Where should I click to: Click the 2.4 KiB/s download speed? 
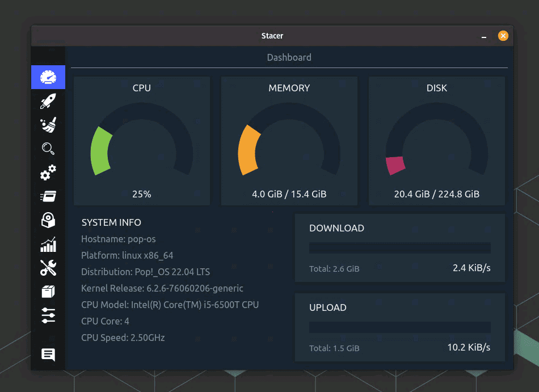(x=471, y=268)
